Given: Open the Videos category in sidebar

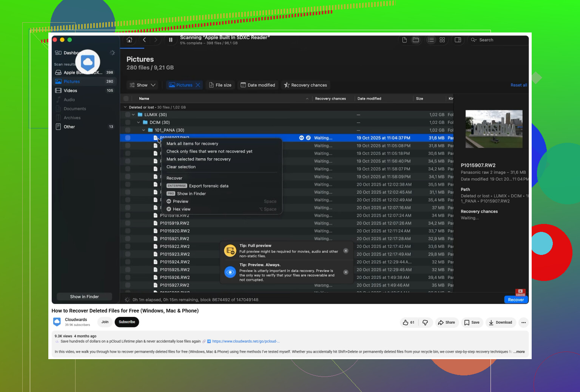Looking at the screenshot, I should 85,90.
